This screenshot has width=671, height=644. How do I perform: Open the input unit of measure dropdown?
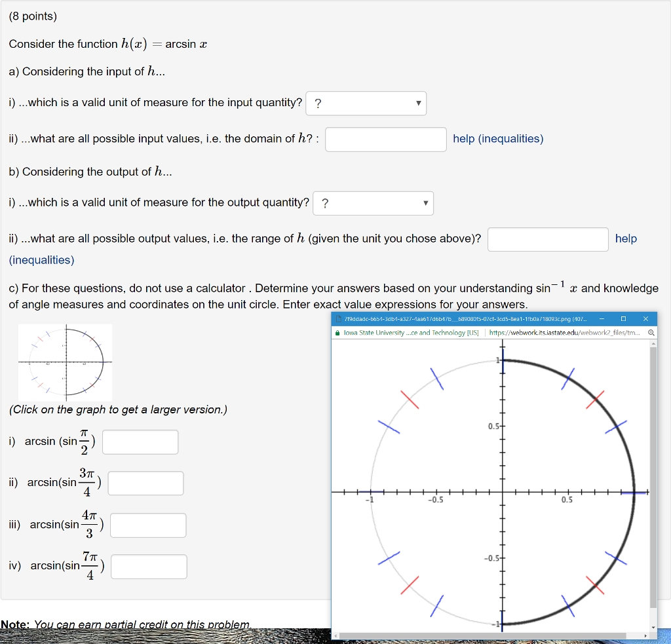pyautogui.click(x=366, y=103)
